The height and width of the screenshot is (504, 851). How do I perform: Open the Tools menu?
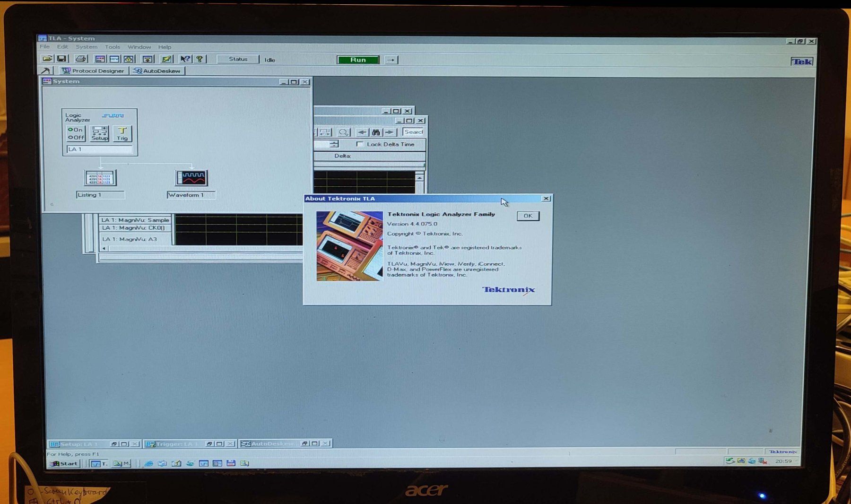click(113, 47)
